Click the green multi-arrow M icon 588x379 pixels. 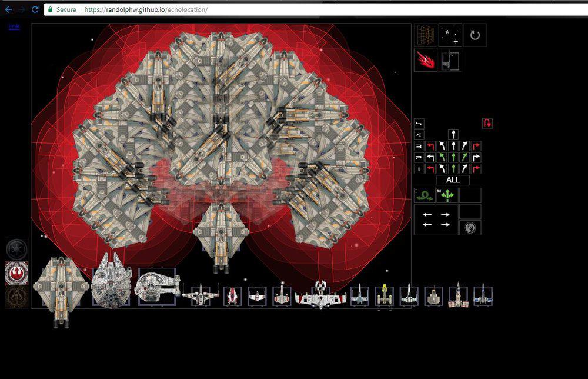[447, 196]
